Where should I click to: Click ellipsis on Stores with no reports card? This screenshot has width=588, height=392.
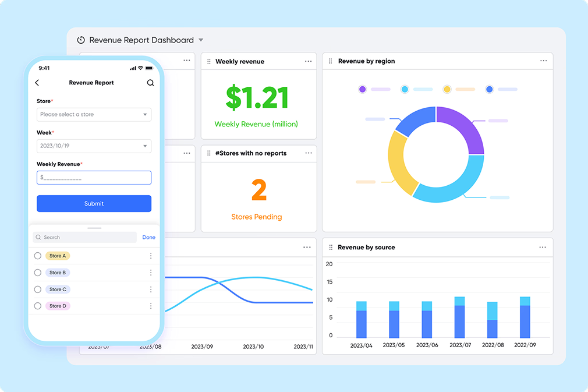pyautogui.click(x=308, y=153)
